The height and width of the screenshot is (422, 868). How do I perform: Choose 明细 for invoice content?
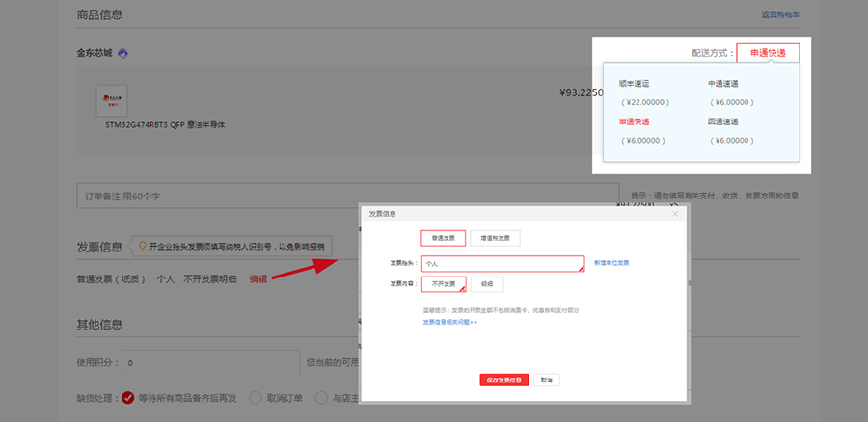[487, 284]
